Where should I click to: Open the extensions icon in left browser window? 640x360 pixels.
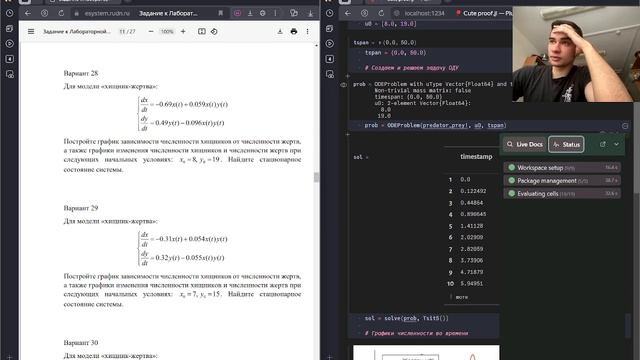tap(293, 13)
